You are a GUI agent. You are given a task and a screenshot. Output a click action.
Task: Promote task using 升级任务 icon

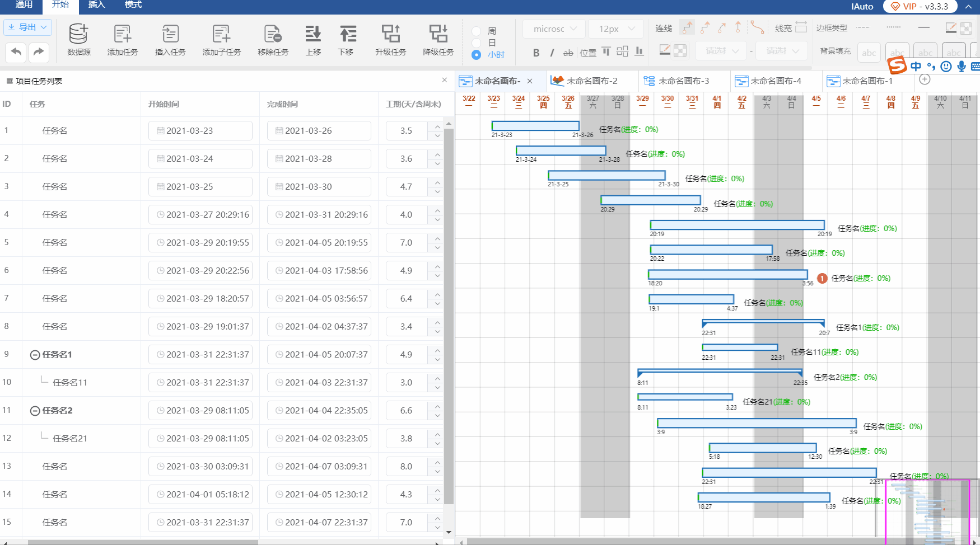coord(390,35)
